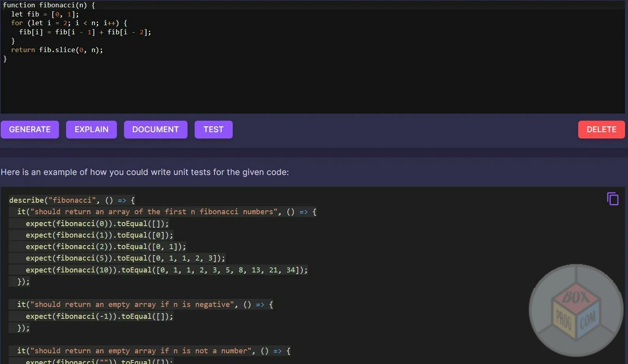Click the expect(fibonacci(-1)) assertion line
Screen dimensions: 628x364
pyautogui.click(x=99, y=317)
